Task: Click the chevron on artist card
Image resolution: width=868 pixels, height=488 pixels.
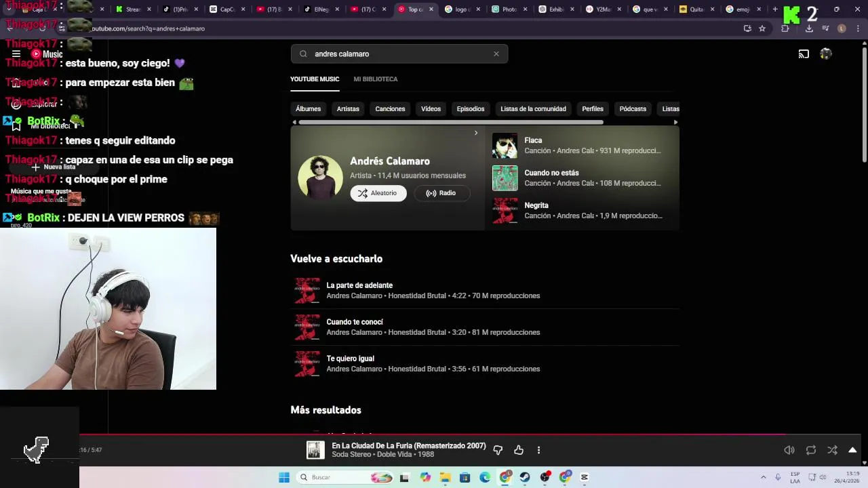Action: point(476,133)
